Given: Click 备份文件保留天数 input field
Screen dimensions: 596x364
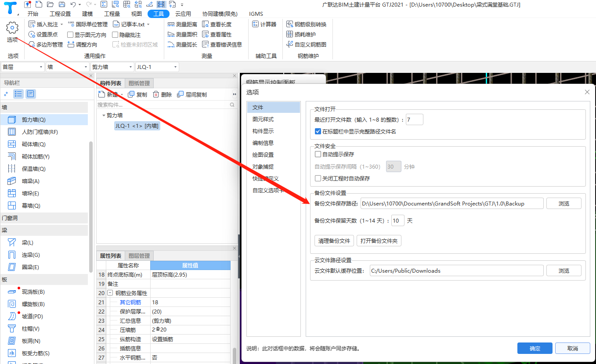Looking at the screenshot, I should 397,220.
